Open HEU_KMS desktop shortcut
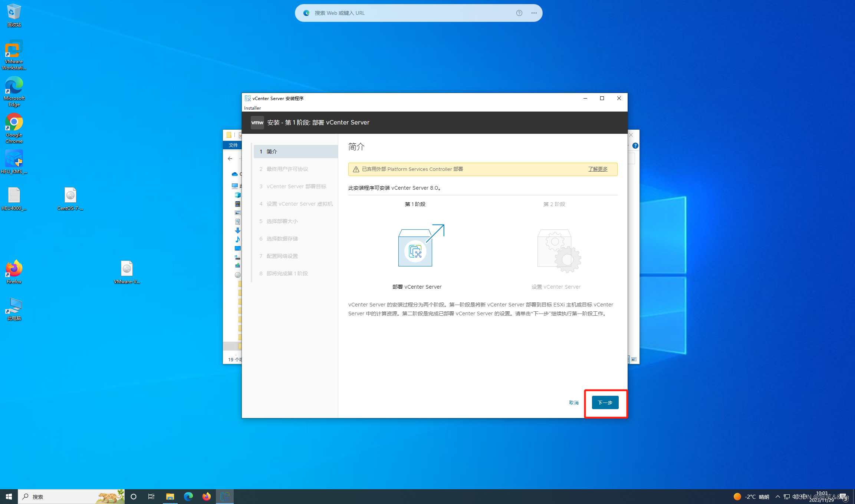This screenshot has width=855, height=504. [14, 162]
